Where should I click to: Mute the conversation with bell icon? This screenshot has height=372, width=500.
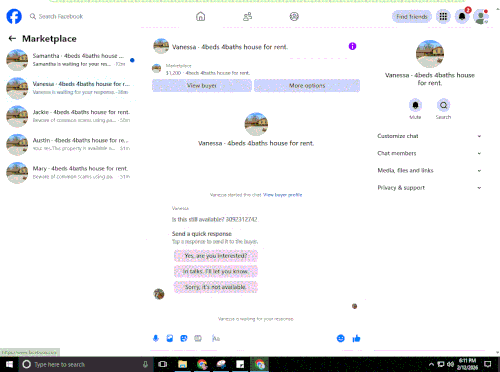click(415, 105)
